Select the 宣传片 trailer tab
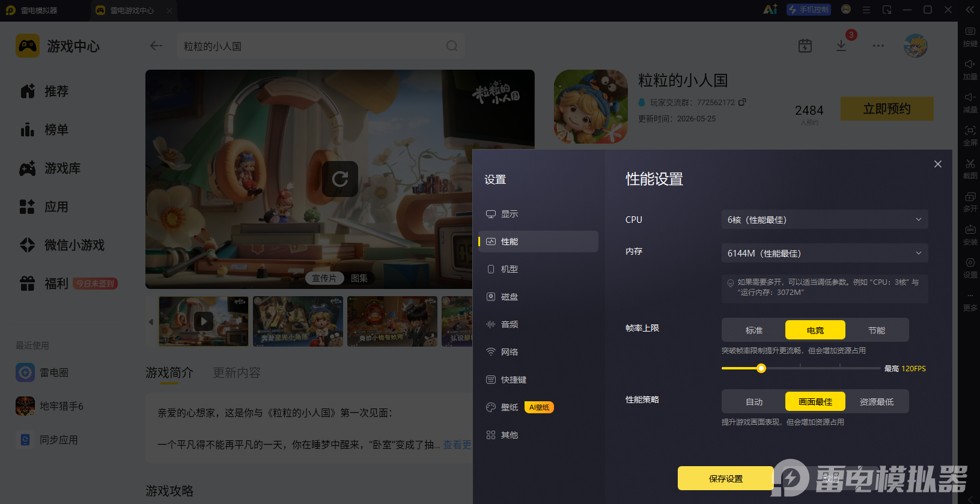Screen dimensions: 980x504 click(x=324, y=278)
